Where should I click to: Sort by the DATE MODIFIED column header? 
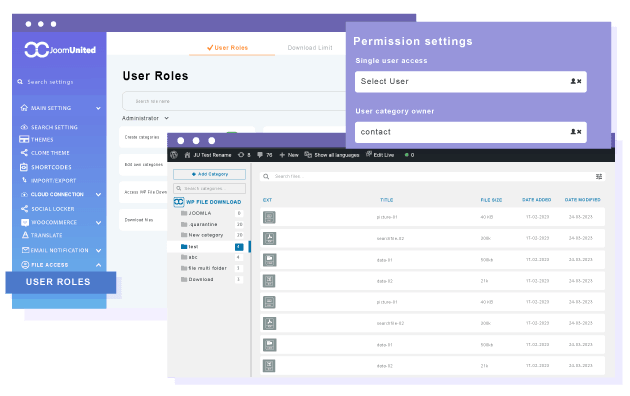pos(583,200)
